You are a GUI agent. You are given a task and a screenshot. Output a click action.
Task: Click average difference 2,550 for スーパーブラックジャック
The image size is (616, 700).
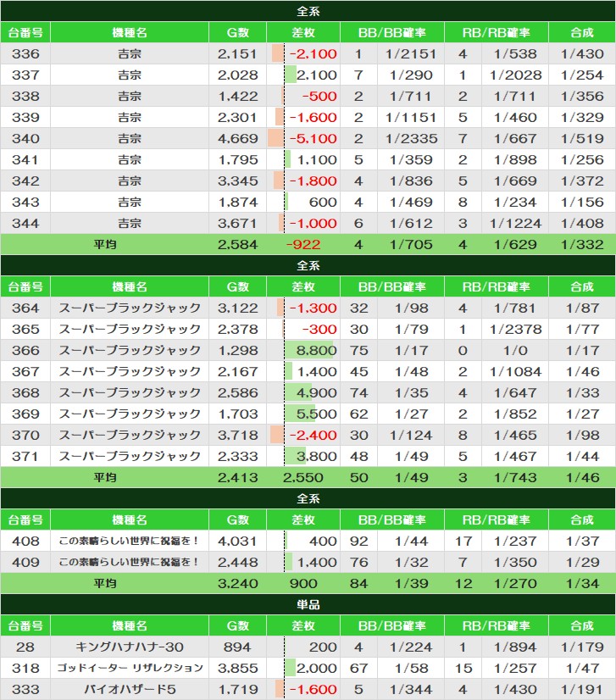(303, 478)
